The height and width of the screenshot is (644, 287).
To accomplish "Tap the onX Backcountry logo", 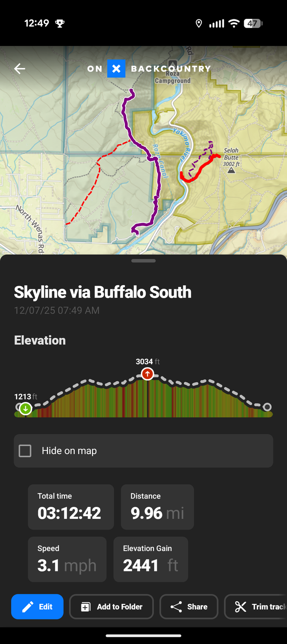I will pyautogui.click(x=148, y=69).
